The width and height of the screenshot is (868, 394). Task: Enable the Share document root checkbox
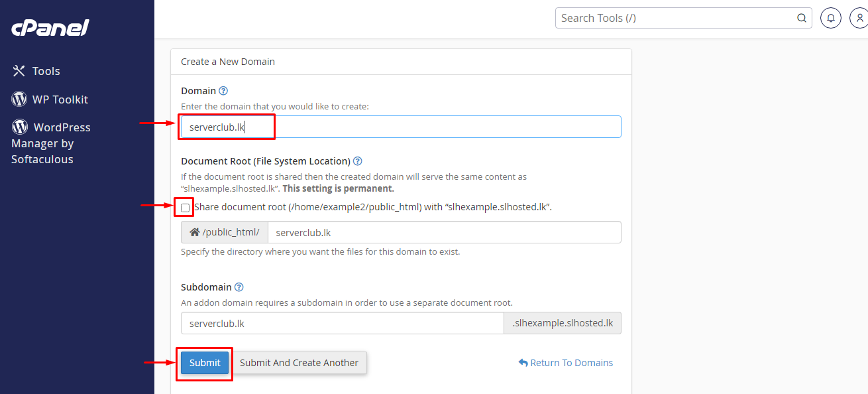[184, 208]
